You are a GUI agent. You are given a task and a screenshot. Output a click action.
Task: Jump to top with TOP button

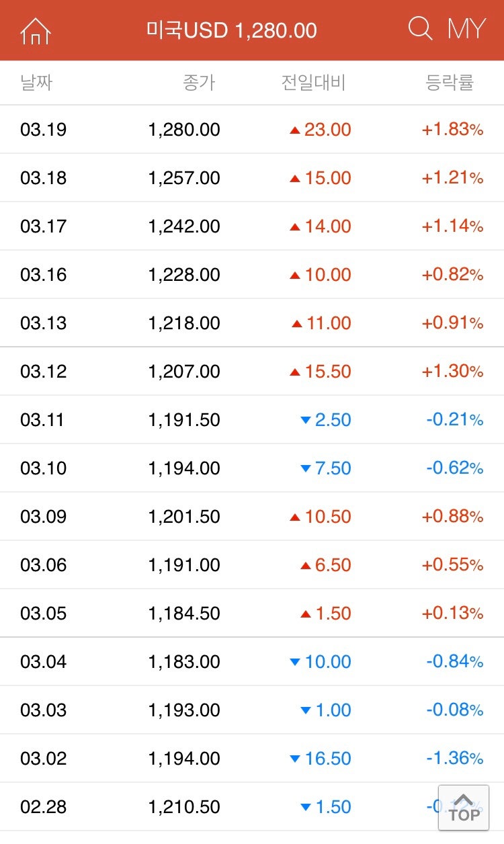coord(464,806)
